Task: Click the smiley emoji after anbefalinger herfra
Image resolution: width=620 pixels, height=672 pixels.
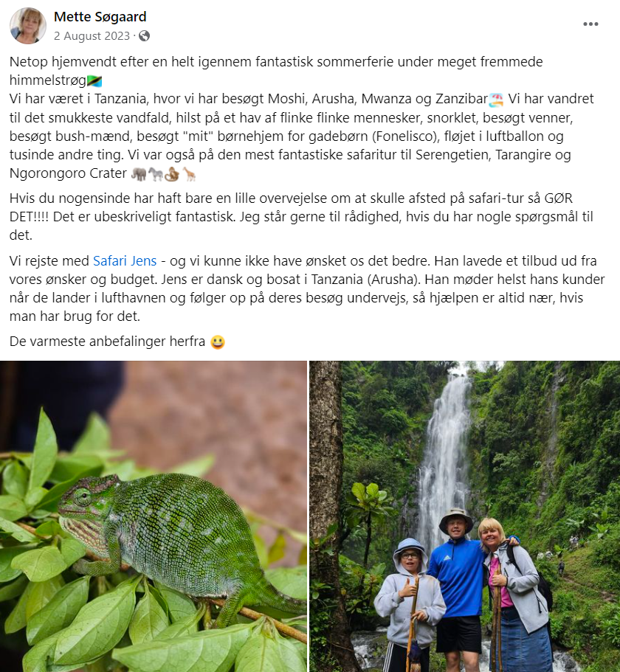Action: pyautogui.click(x=218, y=342)
